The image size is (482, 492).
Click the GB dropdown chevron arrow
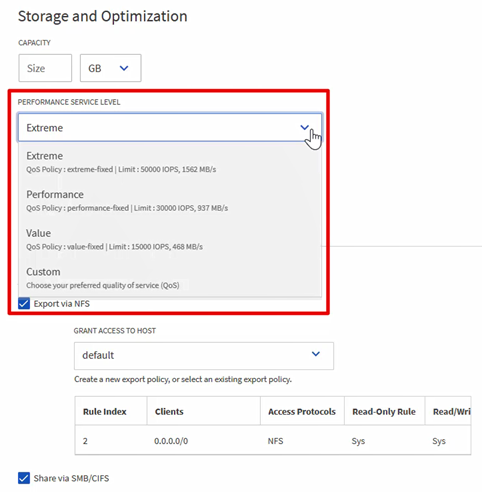point(124,68)
